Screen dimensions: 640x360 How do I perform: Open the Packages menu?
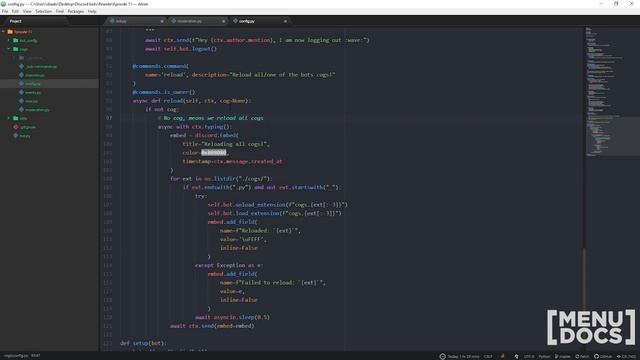pyautogui.click(x=76, y=11)
